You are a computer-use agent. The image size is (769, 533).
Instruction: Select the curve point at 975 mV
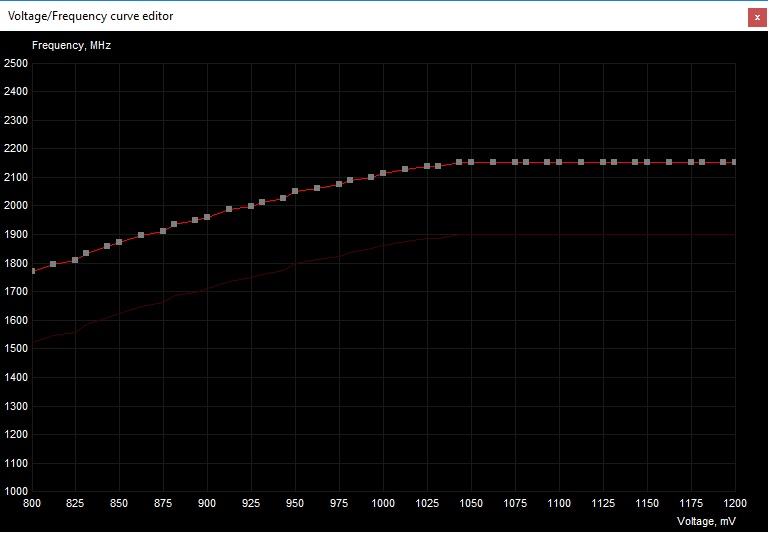[x=339, y=184]
